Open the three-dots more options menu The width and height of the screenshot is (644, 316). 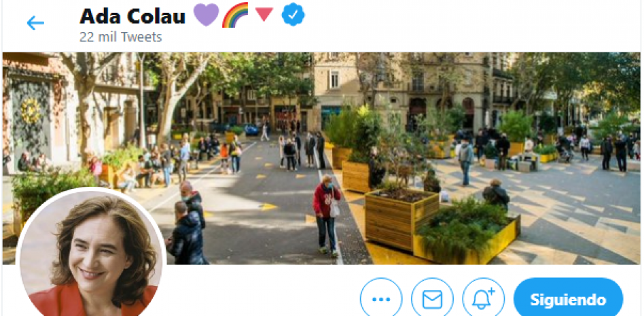pos(381,299)
